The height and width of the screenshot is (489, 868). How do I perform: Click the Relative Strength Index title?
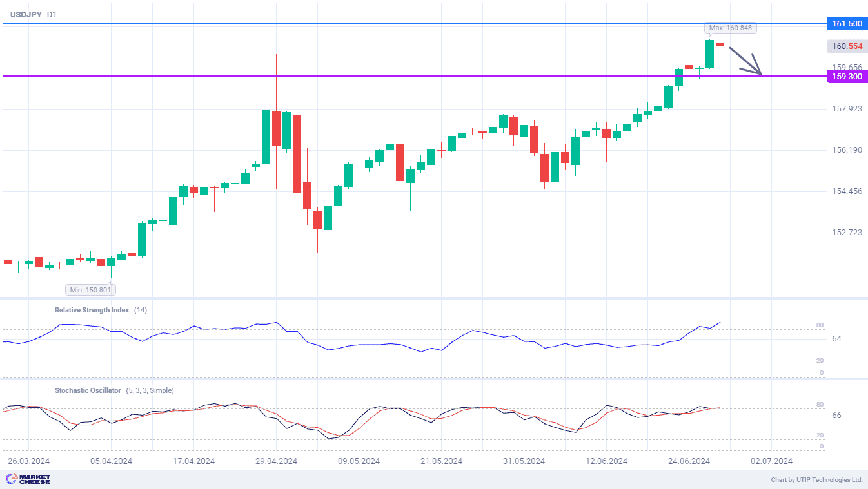coord(92,310)
